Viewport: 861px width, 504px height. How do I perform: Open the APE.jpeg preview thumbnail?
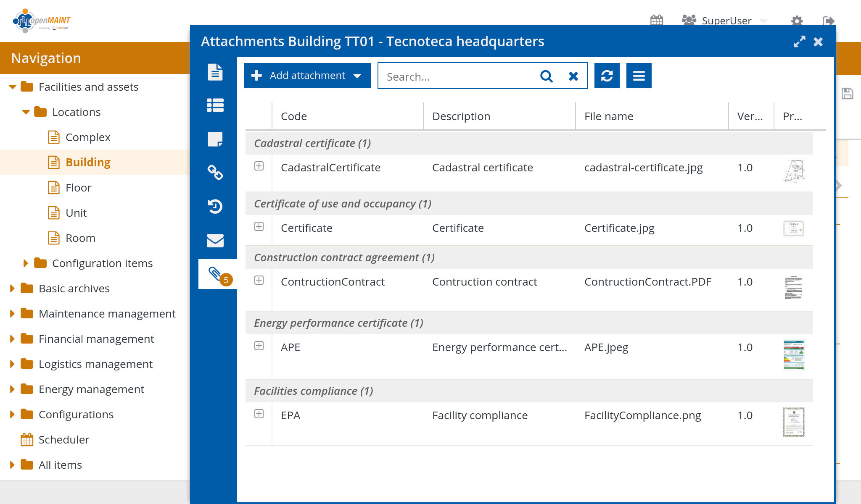[x=793, y=354]
